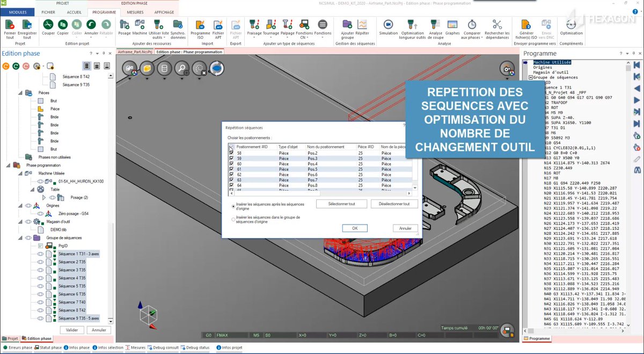Switch to Airframe_Part.NcsPrj document tab
Image resolution: width=644 pixels, height=354 pixels.
click(x=135, y=52)
